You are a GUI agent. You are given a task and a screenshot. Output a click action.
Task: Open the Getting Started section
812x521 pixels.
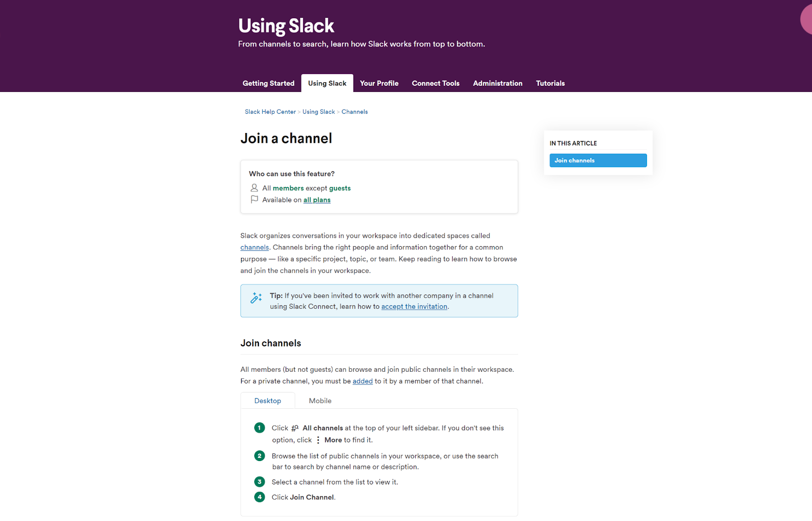[268, 83]
